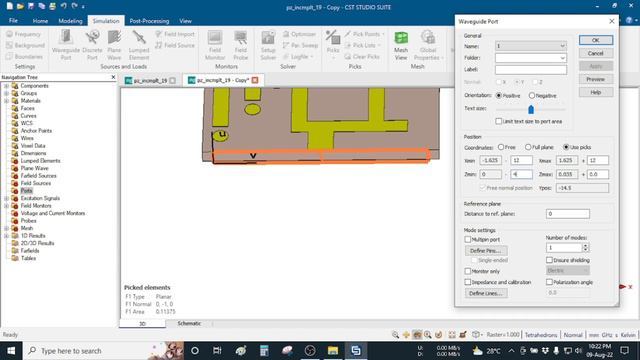Select Full plane coordinates option
640x360 pixels.
528,147
